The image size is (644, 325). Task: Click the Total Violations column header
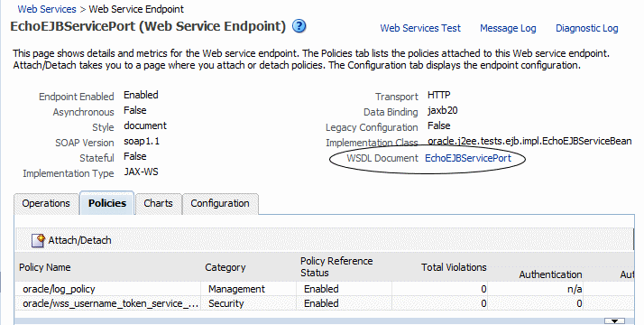[454, 267]
